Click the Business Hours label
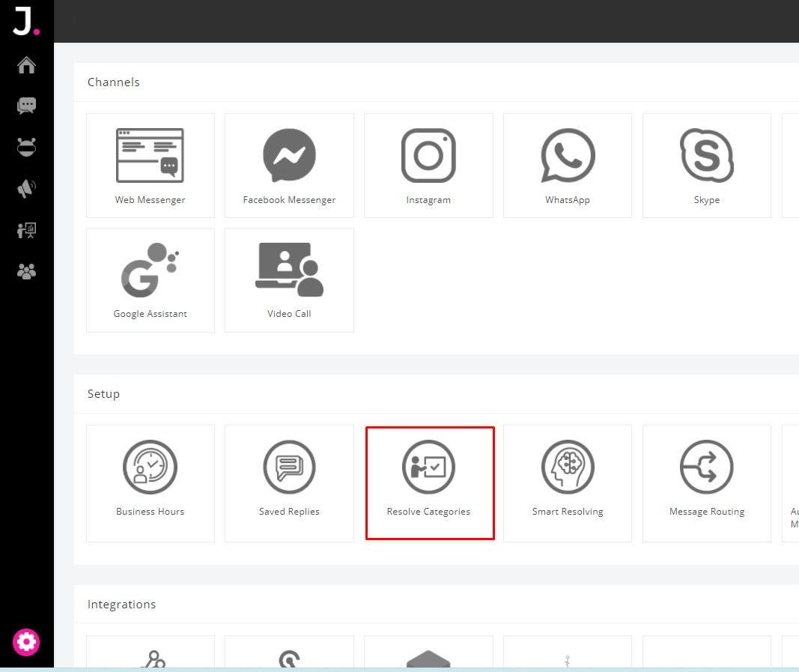The image size is (799, 672). [150, 512]
